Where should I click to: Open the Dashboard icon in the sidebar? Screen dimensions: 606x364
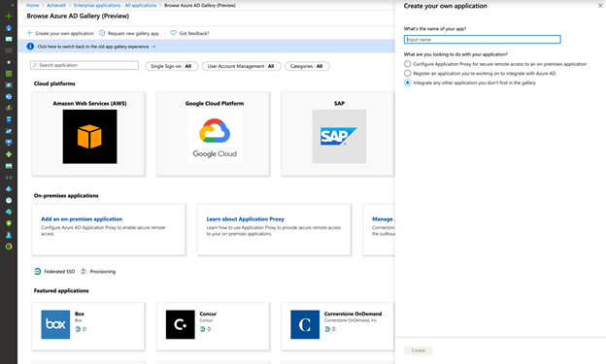coord(9,39)
